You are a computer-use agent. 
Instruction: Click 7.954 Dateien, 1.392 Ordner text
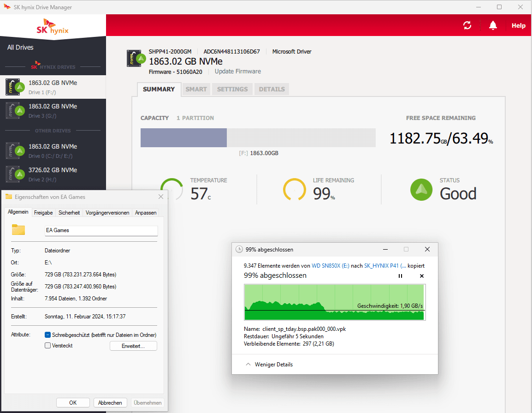76,299
